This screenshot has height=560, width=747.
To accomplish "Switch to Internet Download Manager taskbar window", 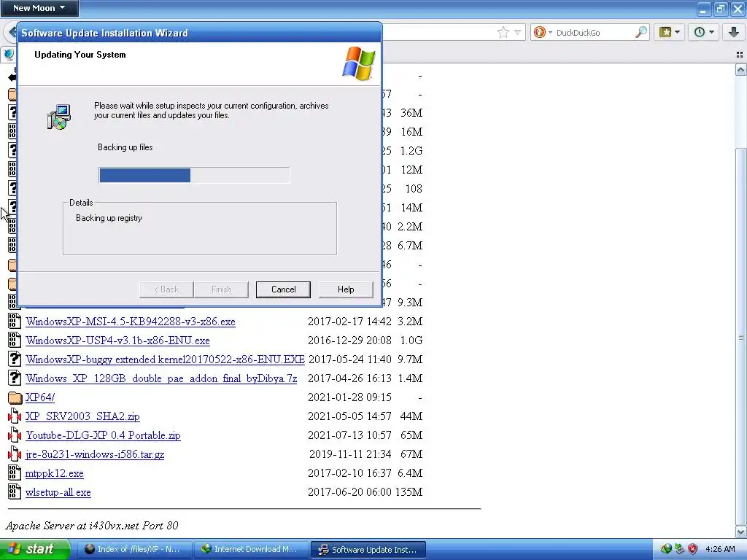I will click(251, 549).
